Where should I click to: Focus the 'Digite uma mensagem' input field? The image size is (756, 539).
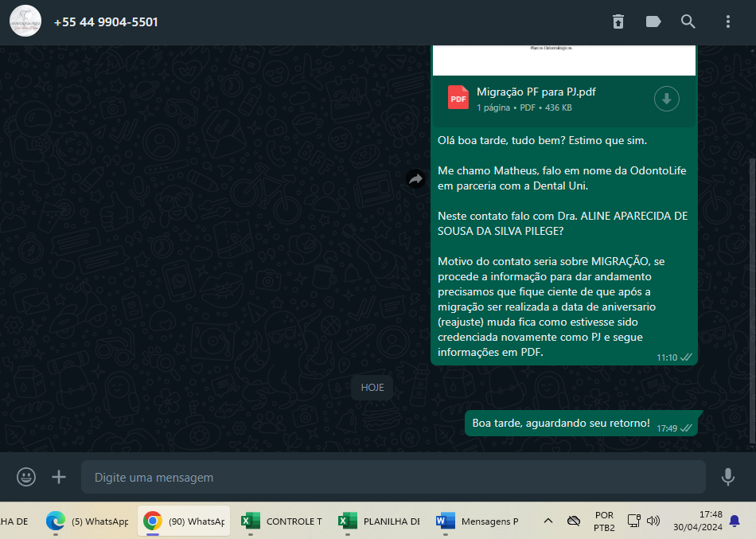pyautogui.click(x=393, y=477)
